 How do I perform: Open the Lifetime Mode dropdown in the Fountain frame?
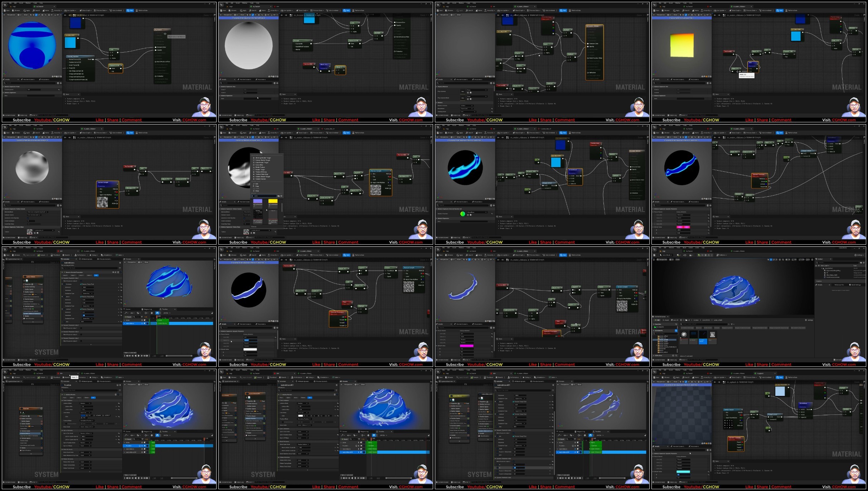point(86,403)
